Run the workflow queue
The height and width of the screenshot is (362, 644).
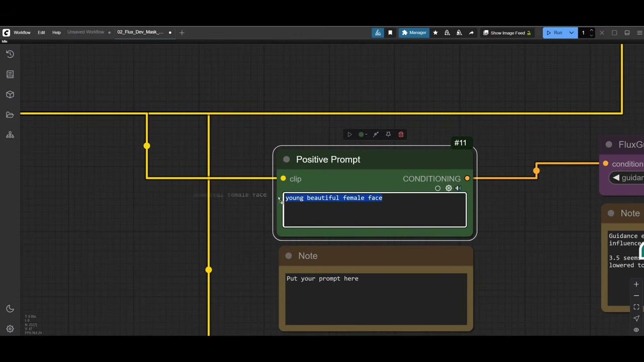tap(554, 33)
